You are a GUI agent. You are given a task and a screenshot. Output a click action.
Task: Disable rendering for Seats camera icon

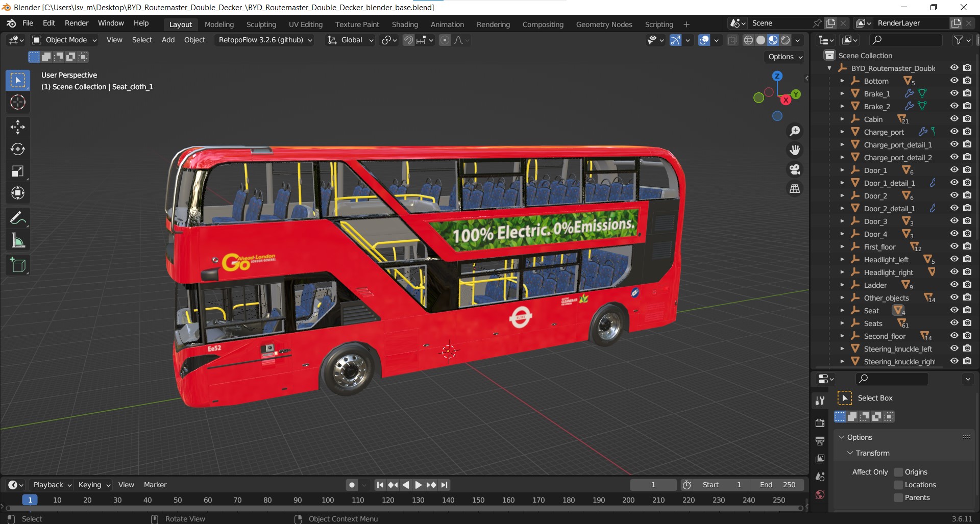(x=967, y=323)
